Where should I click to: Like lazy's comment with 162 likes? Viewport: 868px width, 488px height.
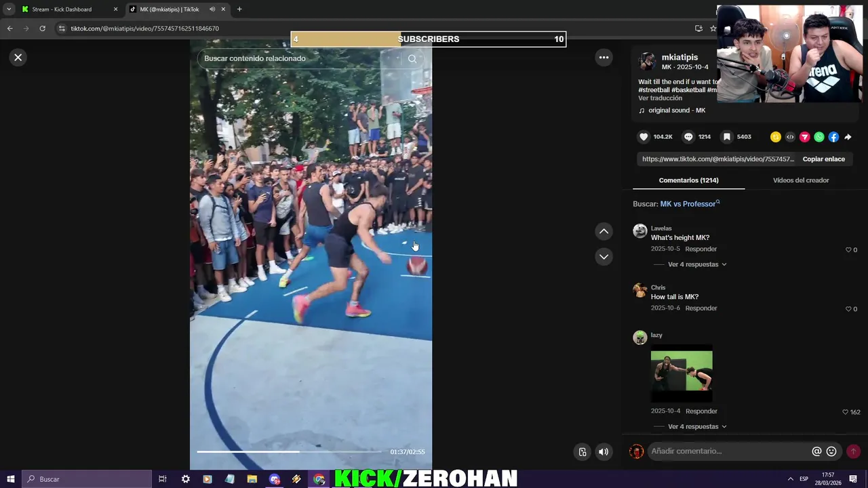click(x=845, y=412)
